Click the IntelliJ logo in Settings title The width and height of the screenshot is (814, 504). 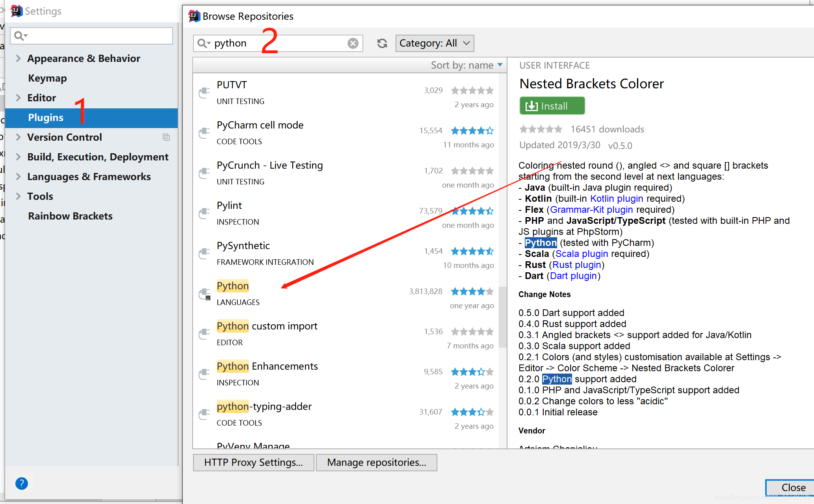tap(17, 11)
